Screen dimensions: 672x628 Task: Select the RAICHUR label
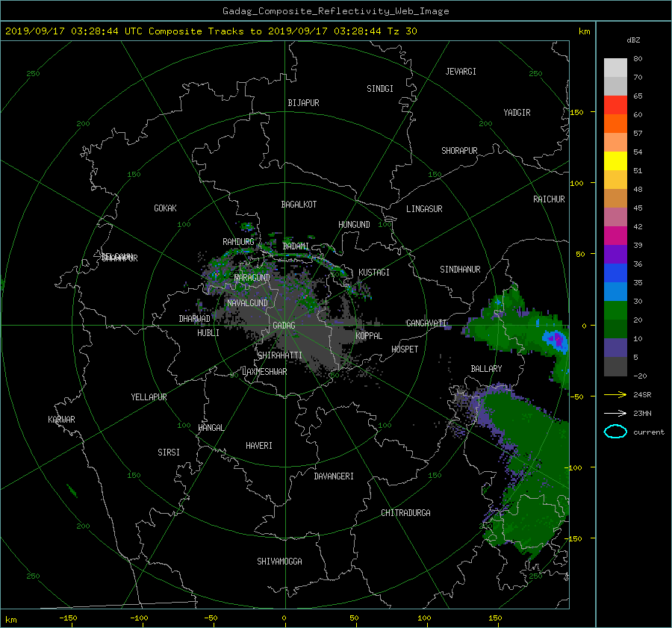point(549,199)
